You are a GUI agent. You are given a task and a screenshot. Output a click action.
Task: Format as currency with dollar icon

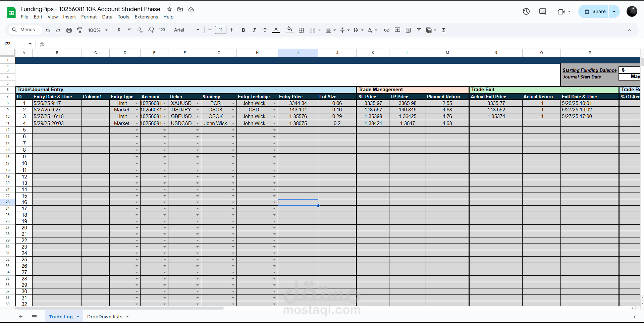click(119, 30)
